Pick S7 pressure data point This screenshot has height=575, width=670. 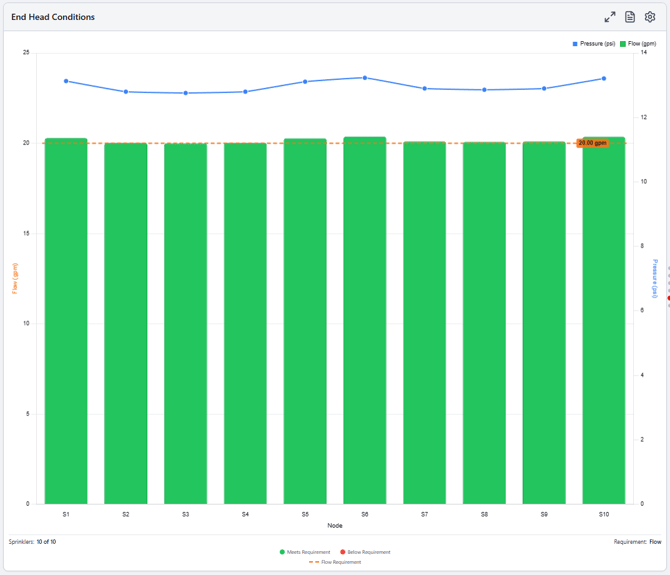425,89
